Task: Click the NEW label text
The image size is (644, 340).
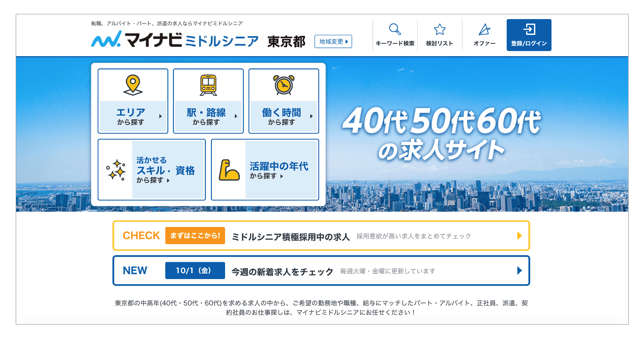Action: pyautogui.click(x=135, y=271)
